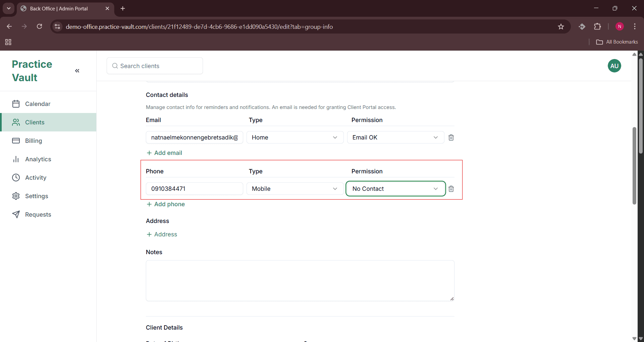Add another email address
Screen dimensions: 644x342
(x=164, y=153)
